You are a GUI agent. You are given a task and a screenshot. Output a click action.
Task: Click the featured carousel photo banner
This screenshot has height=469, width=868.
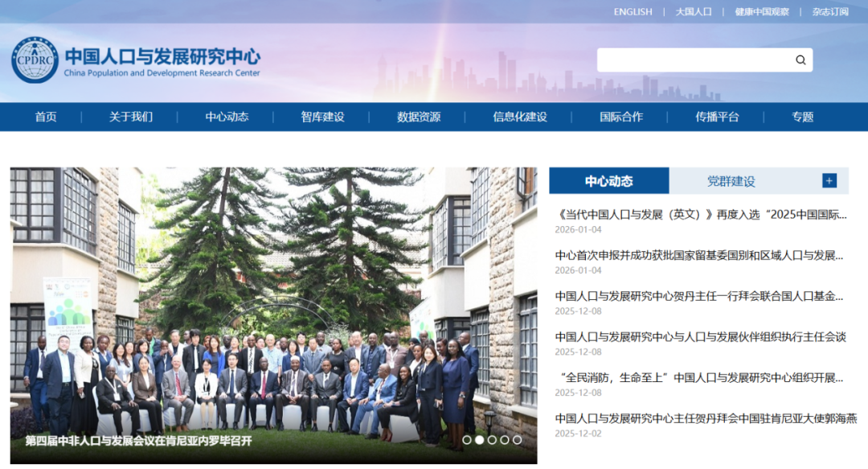pos(271,306)
